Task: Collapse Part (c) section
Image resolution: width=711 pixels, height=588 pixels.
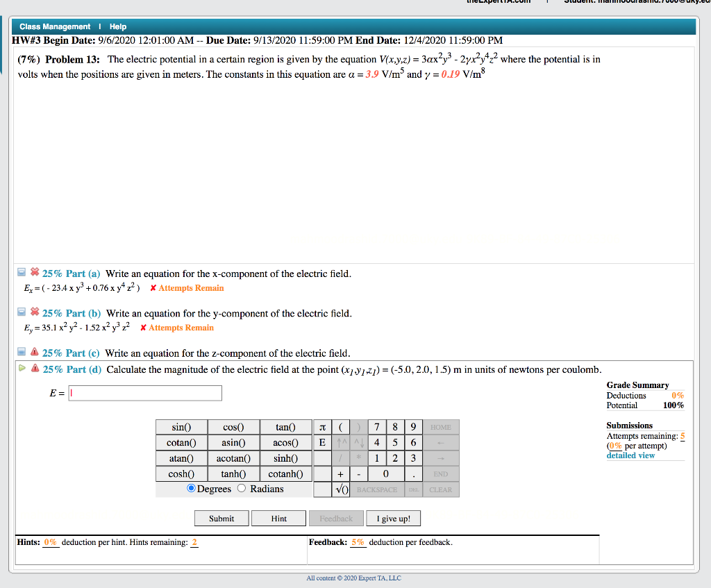Action: [x=22, y=352]
